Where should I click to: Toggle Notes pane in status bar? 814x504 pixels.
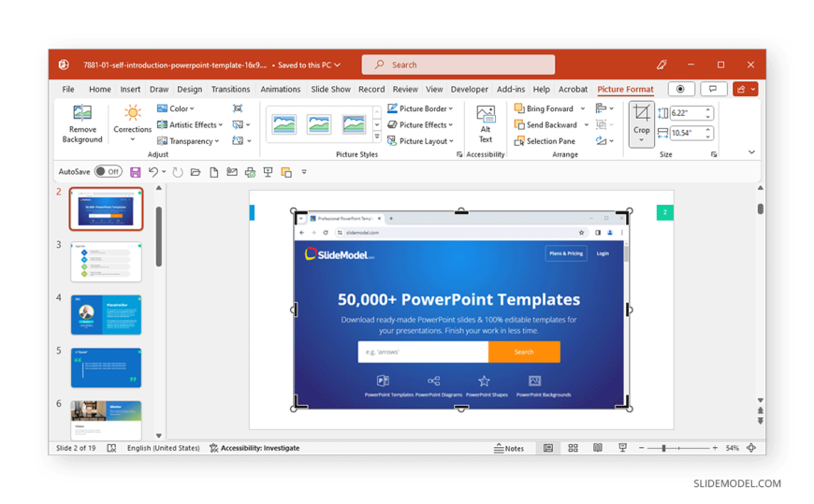[509, 449]
